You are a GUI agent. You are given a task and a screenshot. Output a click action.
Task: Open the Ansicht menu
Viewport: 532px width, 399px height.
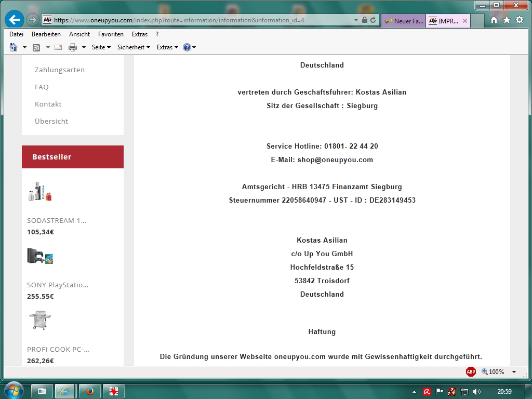pyautogui.click(x=79, y=34)
